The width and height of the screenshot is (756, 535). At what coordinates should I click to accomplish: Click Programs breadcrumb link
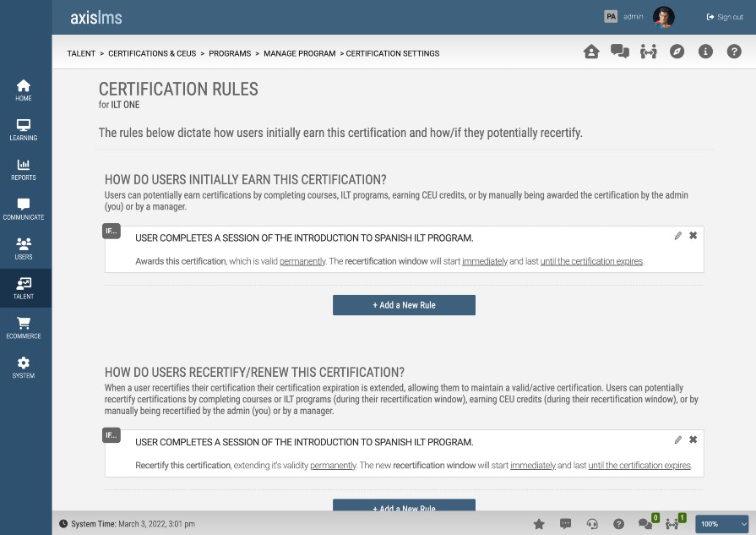tap(230, 53)
